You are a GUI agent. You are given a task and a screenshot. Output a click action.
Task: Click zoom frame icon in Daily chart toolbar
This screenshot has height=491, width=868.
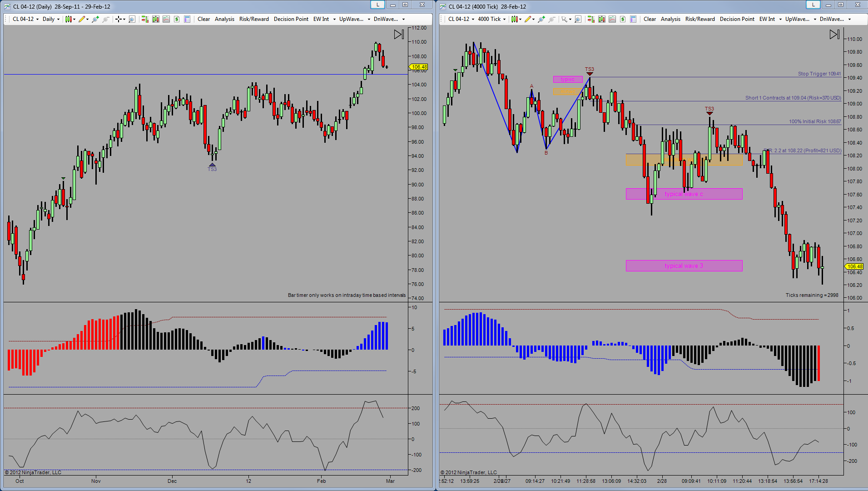tap(132, 19)
